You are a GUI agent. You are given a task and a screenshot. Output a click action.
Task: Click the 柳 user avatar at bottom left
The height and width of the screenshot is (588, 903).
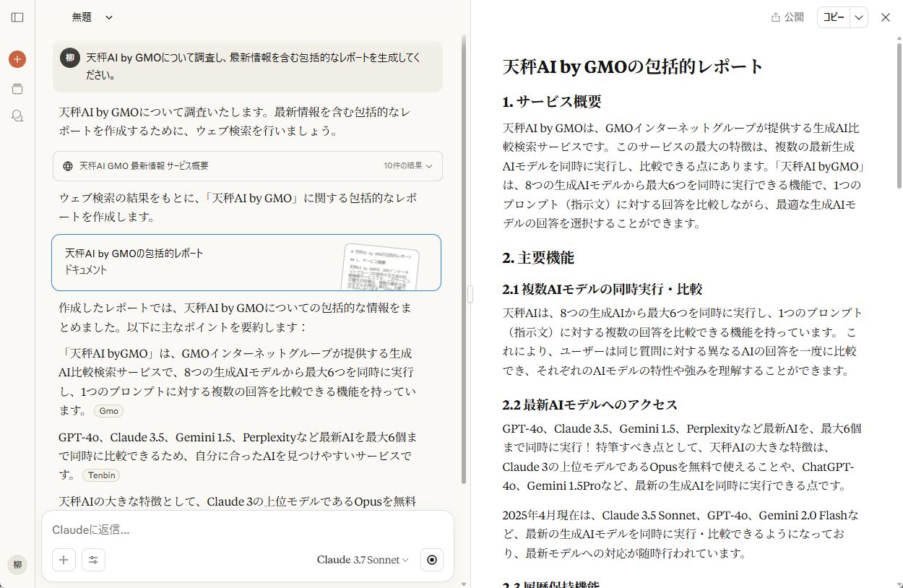tap(17, 565)
